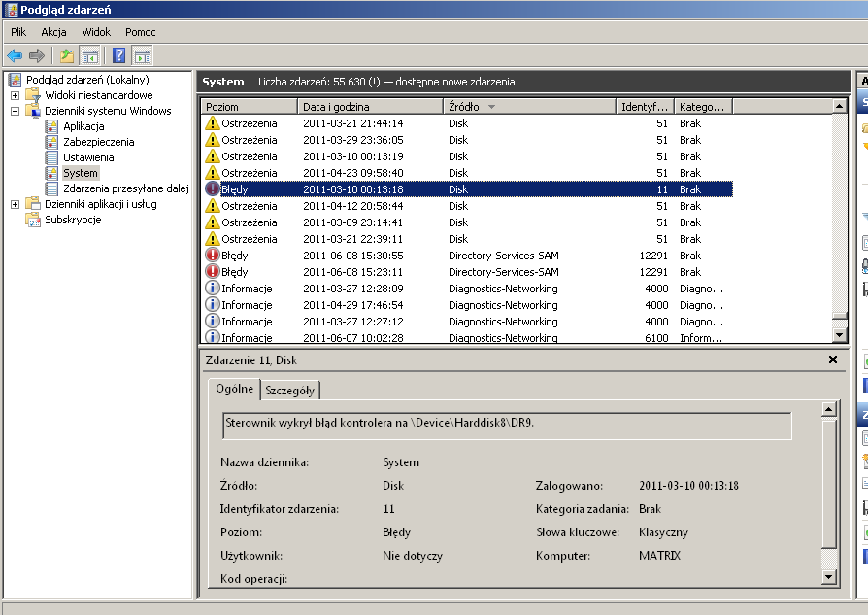Click details pane scrollbar down arrow
Image resolution: width=868 pixels, height=615 pixels.
(x=828, y=577)
